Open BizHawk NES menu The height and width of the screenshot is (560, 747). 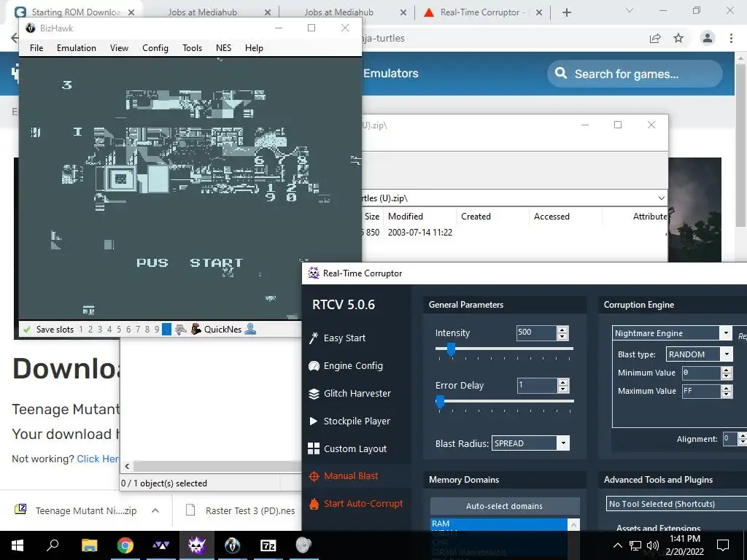[x=223, y=48]
